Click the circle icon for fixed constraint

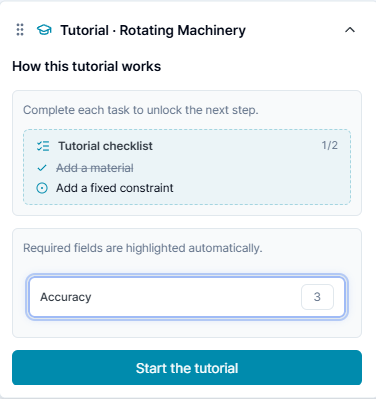(42, 188)
